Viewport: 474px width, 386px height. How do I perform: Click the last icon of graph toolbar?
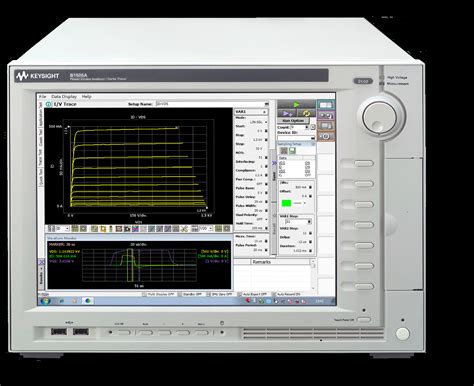point(227,229)
